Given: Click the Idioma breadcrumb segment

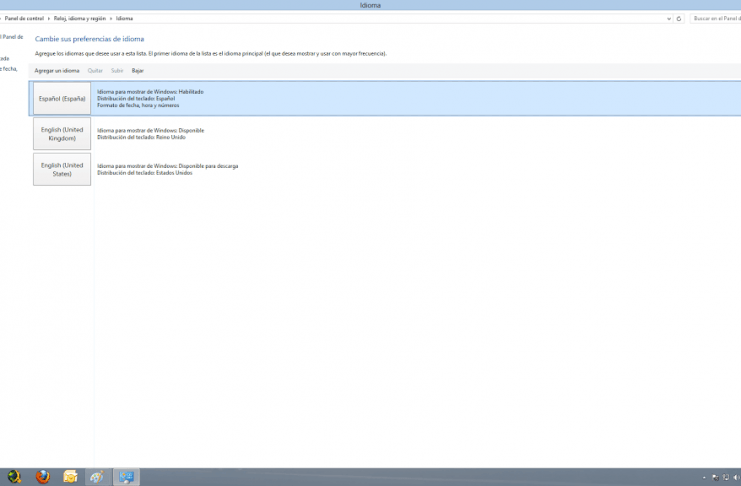Looking at the screenshot, I should (x=124, y=18).
